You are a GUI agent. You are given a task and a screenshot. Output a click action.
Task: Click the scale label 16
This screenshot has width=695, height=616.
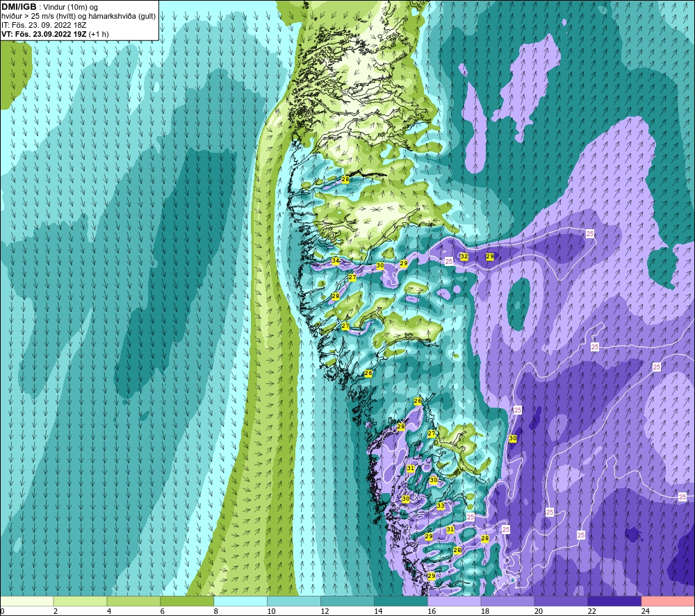point(432,611)
